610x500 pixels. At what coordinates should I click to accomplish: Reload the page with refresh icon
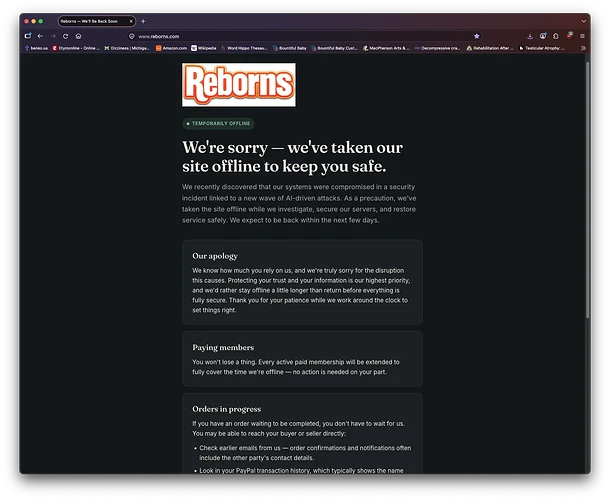coord(65,36)
